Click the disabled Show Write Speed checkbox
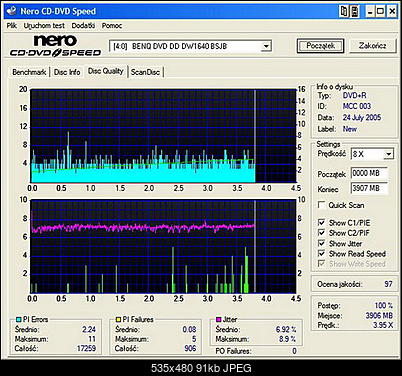402x376 pixels. (321, 264)
